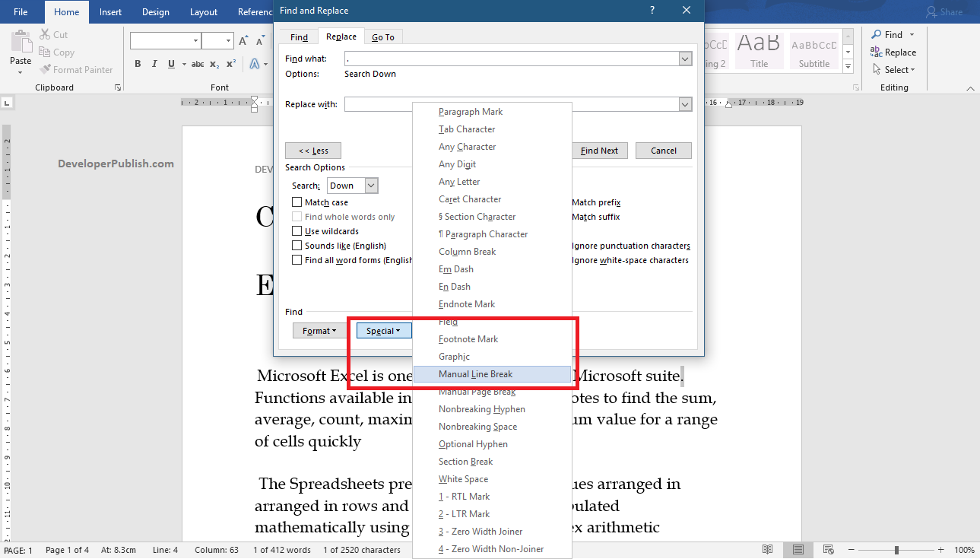Screen dimensions: 980x559
Task: Select the Format Painter icon
Action: [x=43, y=69]
